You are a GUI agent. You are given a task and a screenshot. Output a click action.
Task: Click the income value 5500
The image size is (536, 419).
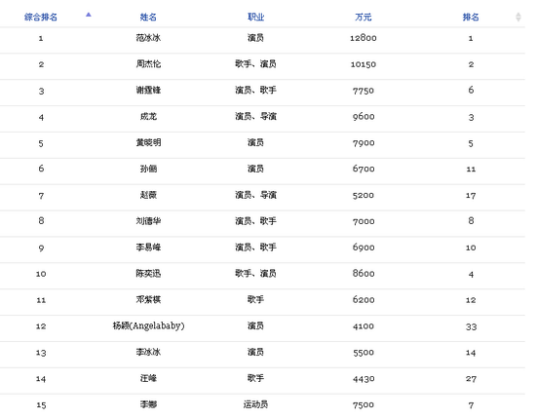[x=363, y=353]
